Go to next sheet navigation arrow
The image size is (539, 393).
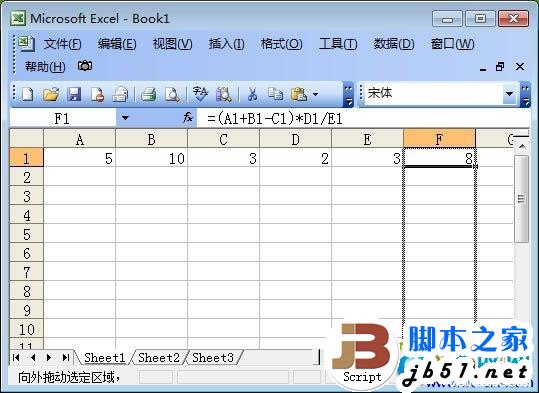pyautogui.click(x=49, y=358)
